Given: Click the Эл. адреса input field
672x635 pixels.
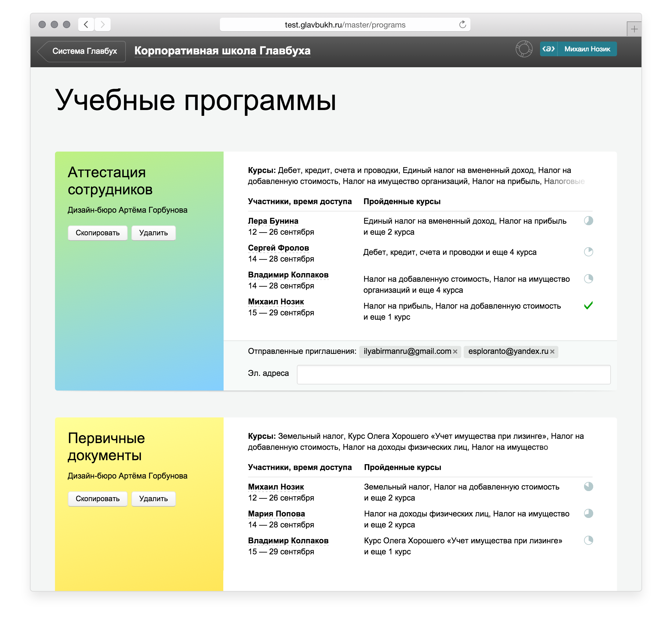Looking at the screenshot, I should tap(453, 374).
